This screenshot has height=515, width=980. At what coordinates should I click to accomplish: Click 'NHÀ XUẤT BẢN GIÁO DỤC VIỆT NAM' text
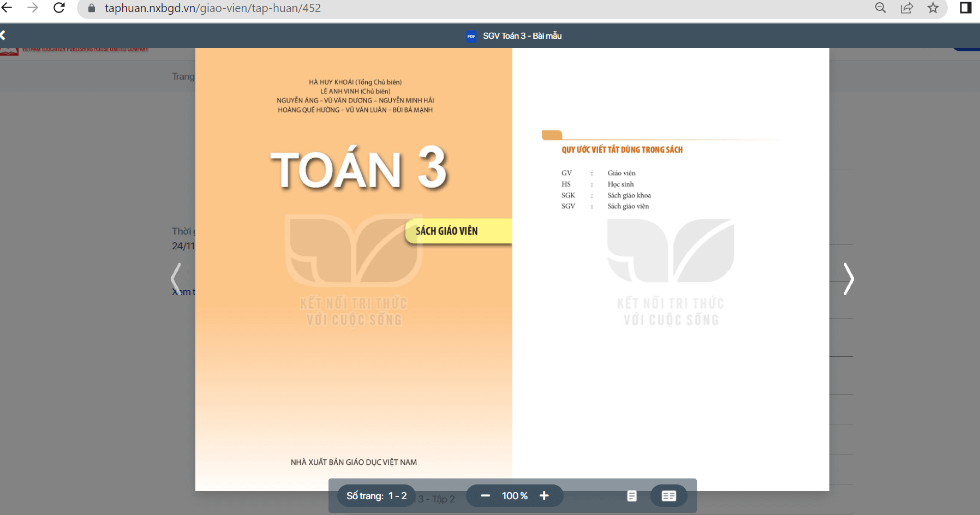[x=354, y=462]
